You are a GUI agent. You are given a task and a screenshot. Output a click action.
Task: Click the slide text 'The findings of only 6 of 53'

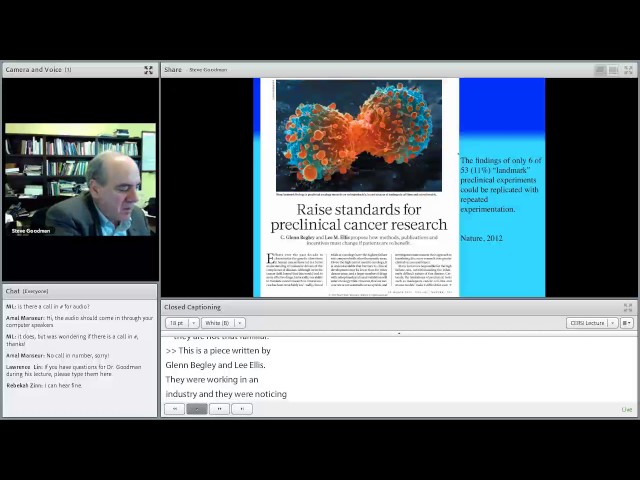point(501,165)
